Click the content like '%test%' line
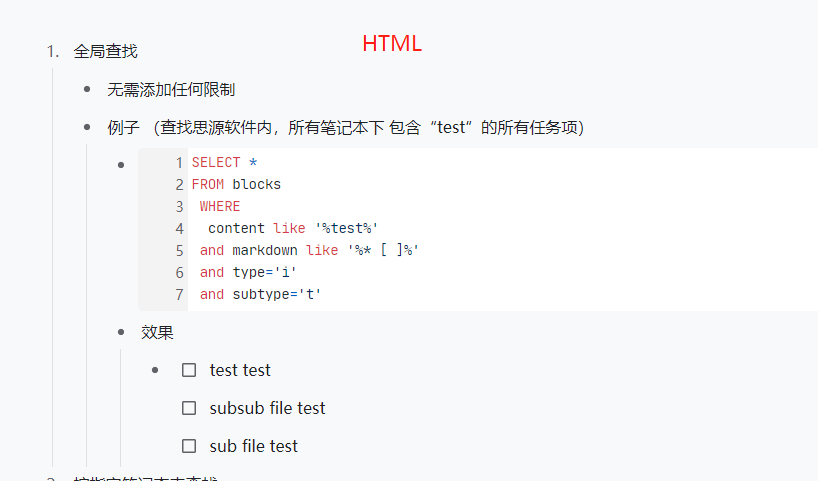 click(293, 228)
